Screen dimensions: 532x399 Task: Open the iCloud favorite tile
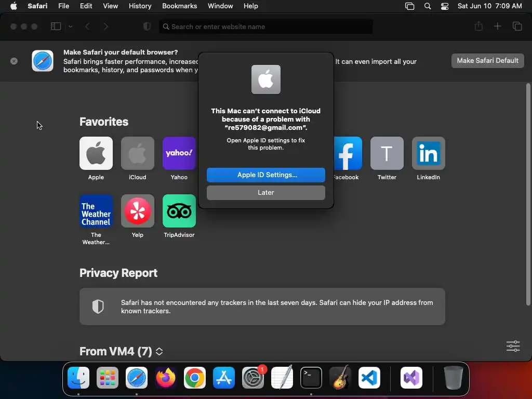point(137,153)
